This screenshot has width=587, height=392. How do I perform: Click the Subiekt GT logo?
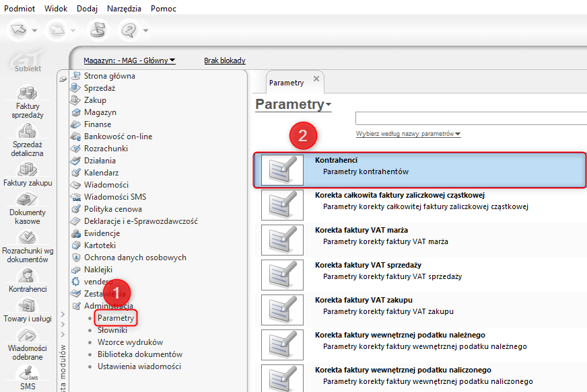28,62
